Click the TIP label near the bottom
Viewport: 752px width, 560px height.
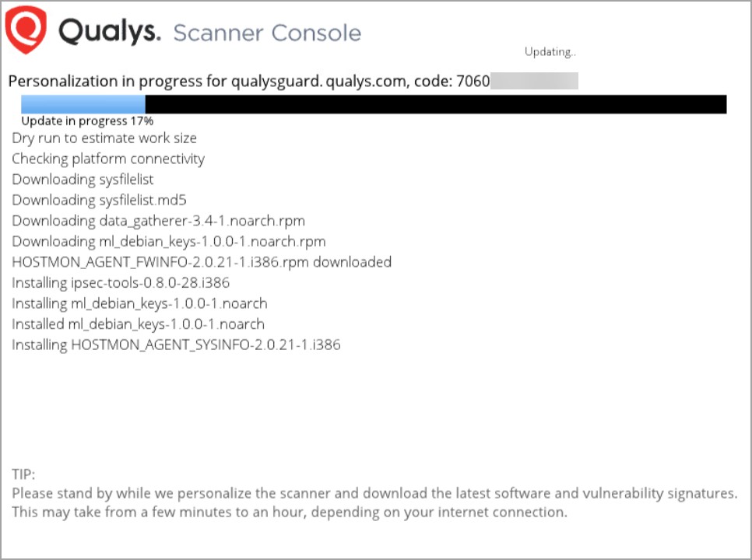tap(24, 474)
